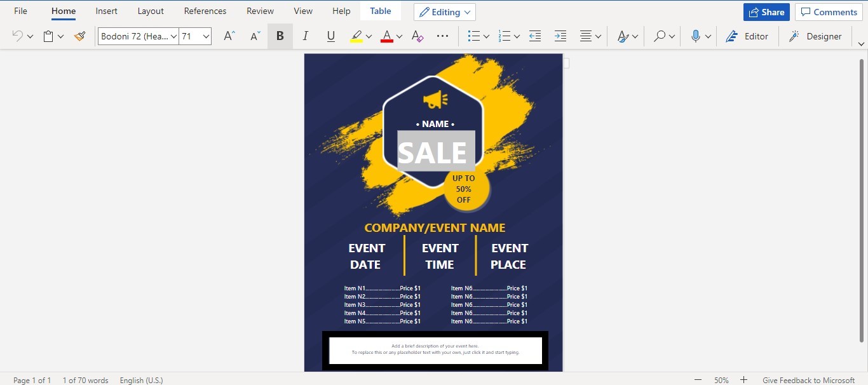Select the Format Painter tool
This screenshot has height=385, width=868.
(x=80, y=36)
